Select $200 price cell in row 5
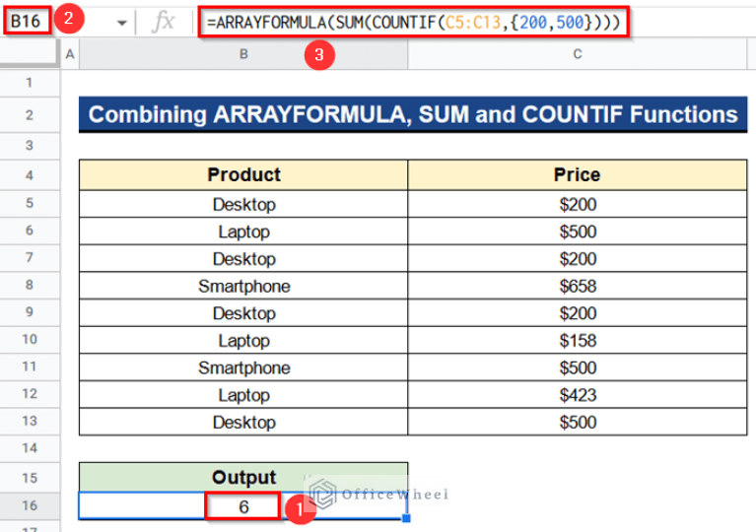756x532 pixels. click(x=578, y=204)
